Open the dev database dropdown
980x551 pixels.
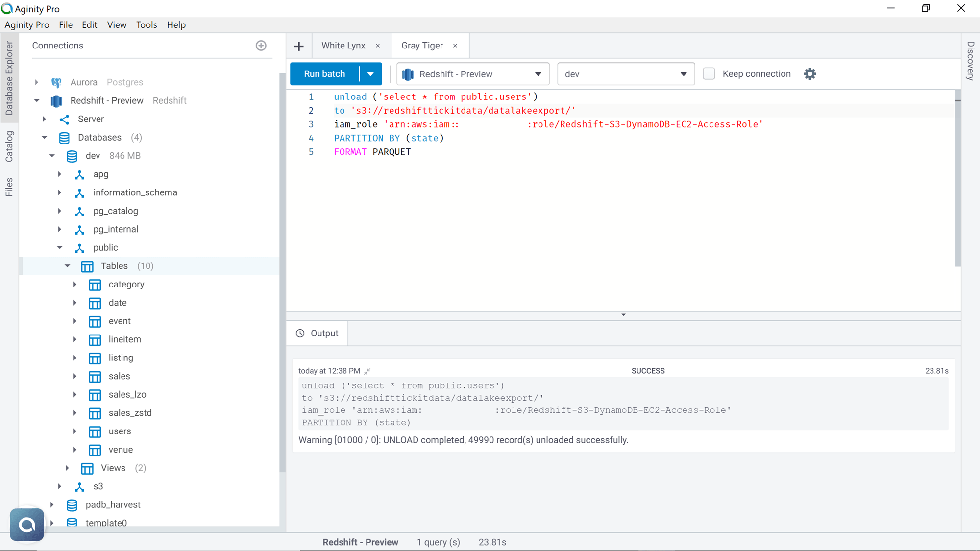683,73
